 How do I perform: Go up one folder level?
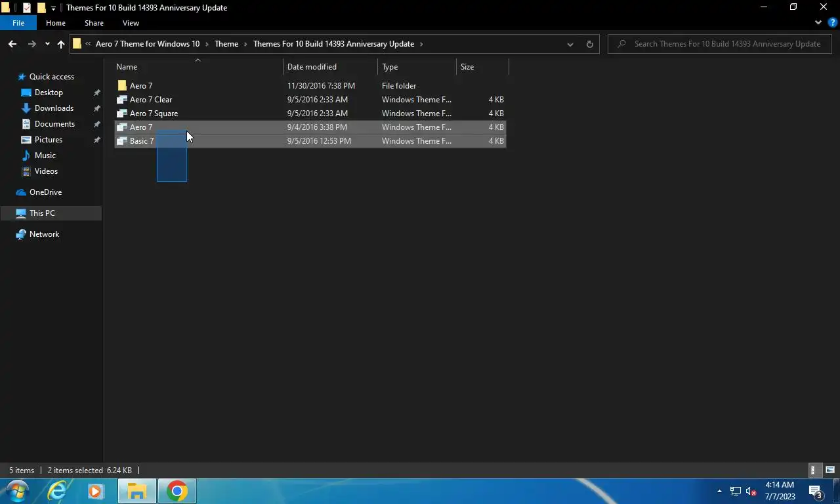coord(61,44)
